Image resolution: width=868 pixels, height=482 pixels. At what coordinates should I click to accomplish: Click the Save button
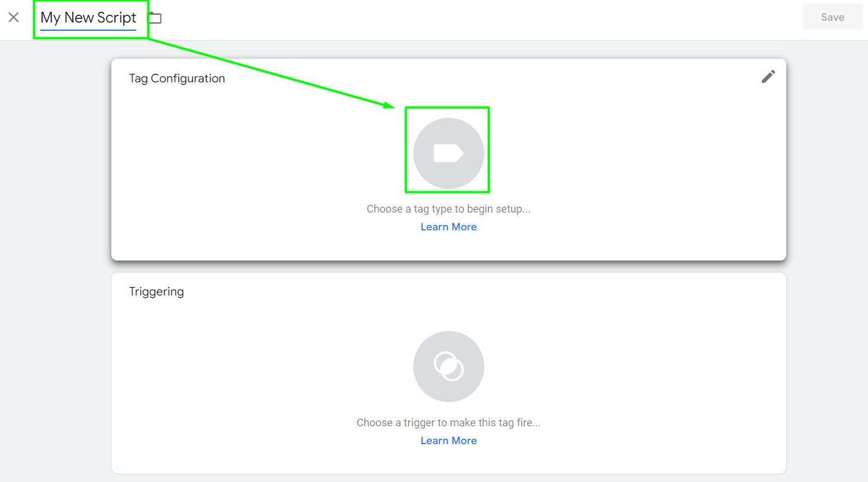coord(832,17)
